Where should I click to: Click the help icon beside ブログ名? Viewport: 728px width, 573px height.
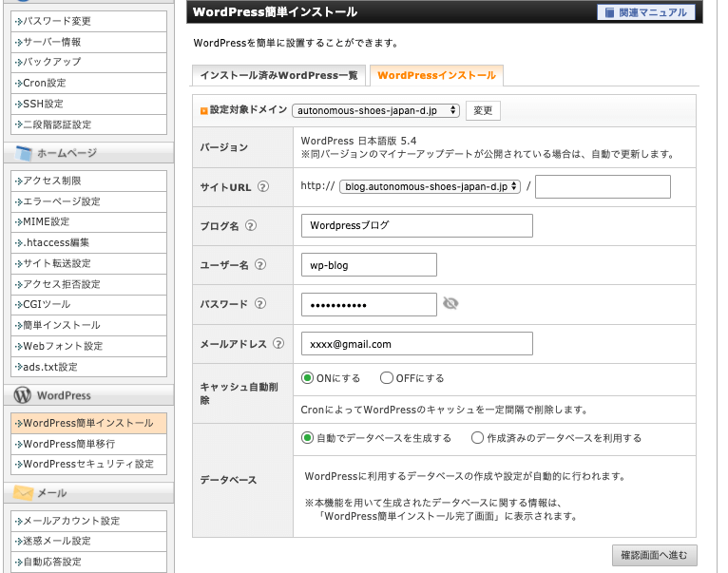[251, 226]
